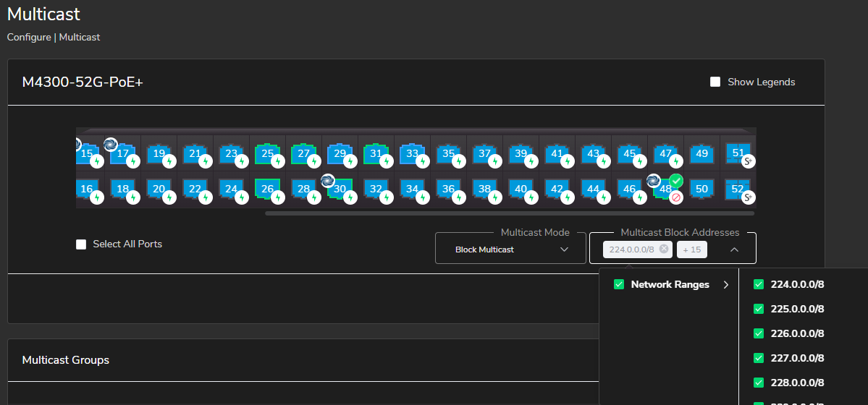
Task: Select switch port 25
Action: click(x=266, y=154)
